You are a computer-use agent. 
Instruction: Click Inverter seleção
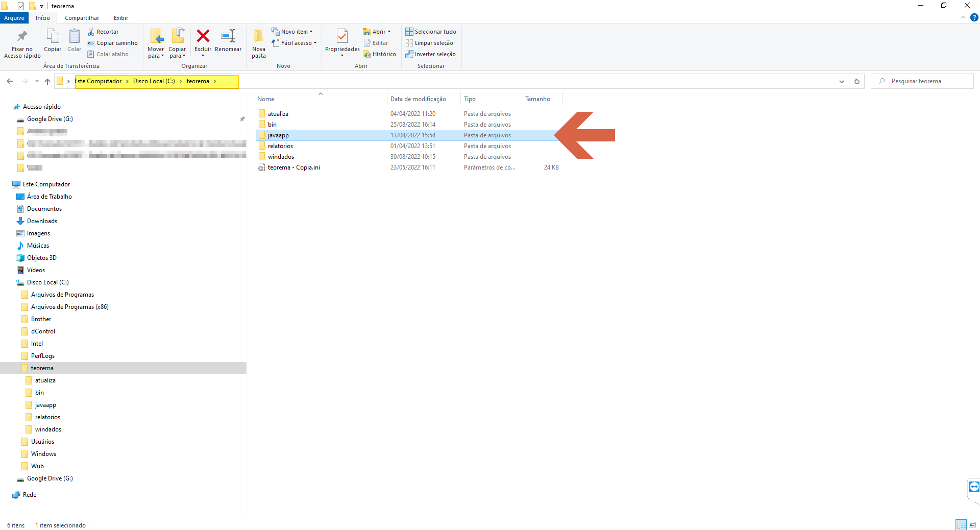[x=430, y=54]
